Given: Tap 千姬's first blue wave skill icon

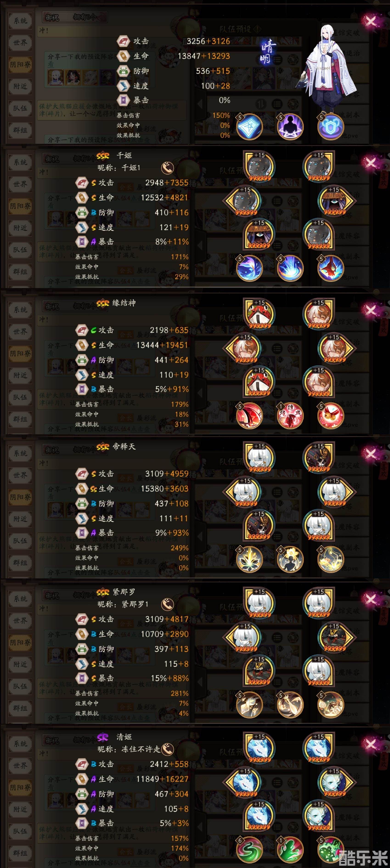Looking at the screenshot, I should (249, 268).
